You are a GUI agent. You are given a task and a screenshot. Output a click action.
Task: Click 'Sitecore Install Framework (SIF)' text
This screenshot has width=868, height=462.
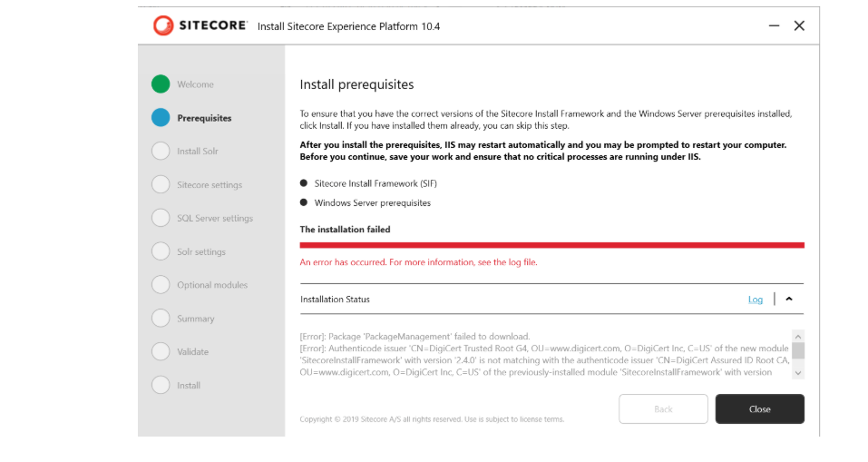tap(375, 183)
